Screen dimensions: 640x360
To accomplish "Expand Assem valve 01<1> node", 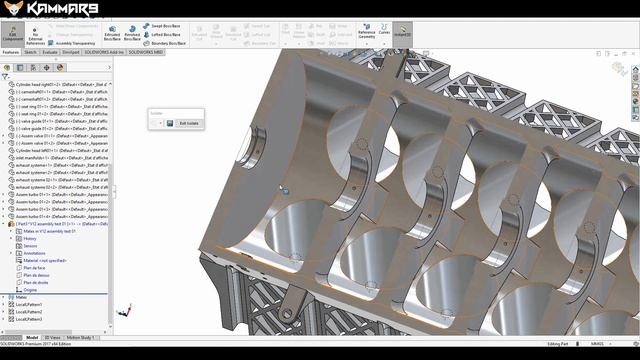I will 4,136.
